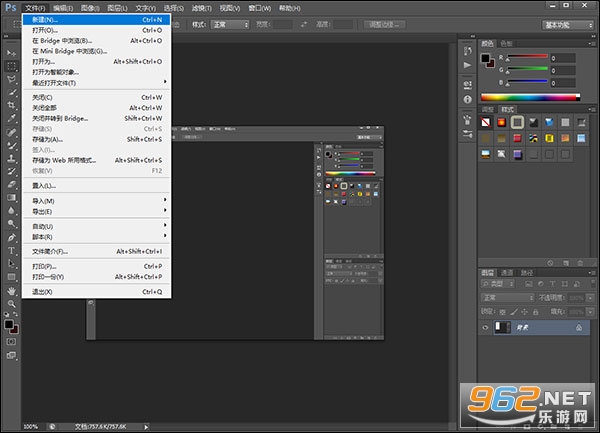Choose 打印(P)... menu entry
Screen dimensions: 600x433
pyautogui.click(x=96, y=266)
